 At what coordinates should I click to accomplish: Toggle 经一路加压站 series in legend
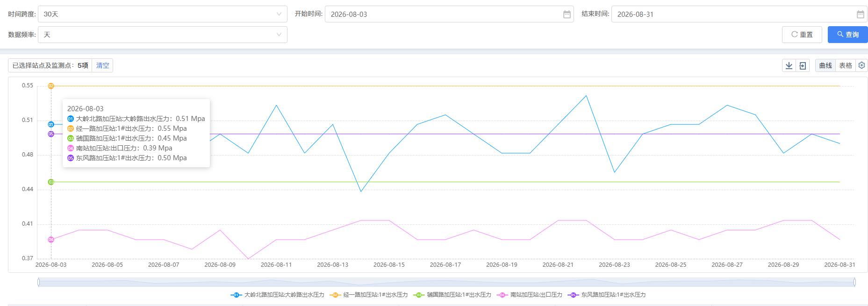[x=369, y=295]
